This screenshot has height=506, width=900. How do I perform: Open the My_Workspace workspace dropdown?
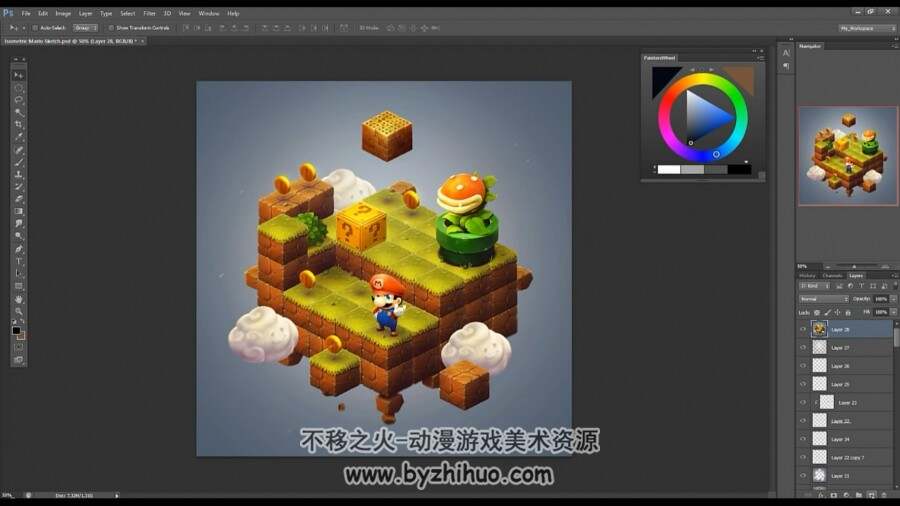pos(867,28)
